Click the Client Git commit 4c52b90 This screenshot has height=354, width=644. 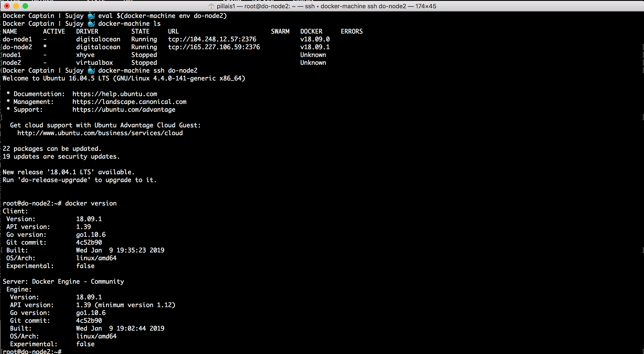89,242
